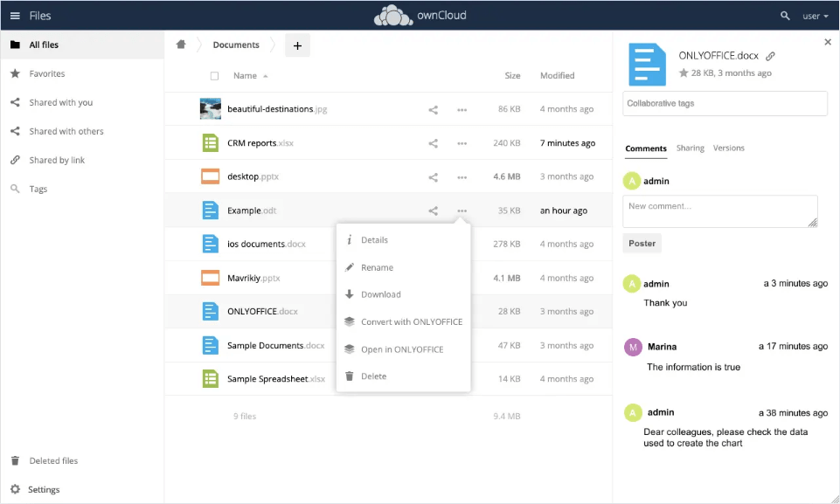840x504 pixels.
Task: Toggle the select all files checkbox
Action: pyautogui.click(x=214, y=76)
